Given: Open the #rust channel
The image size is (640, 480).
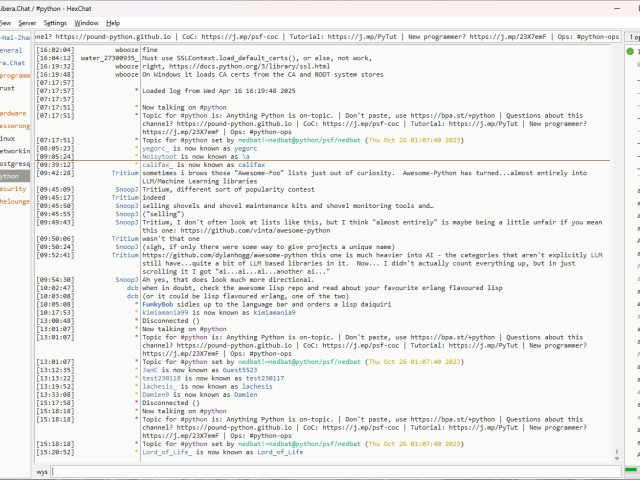Looking at the screenshot, I should (x=9, y=88).
